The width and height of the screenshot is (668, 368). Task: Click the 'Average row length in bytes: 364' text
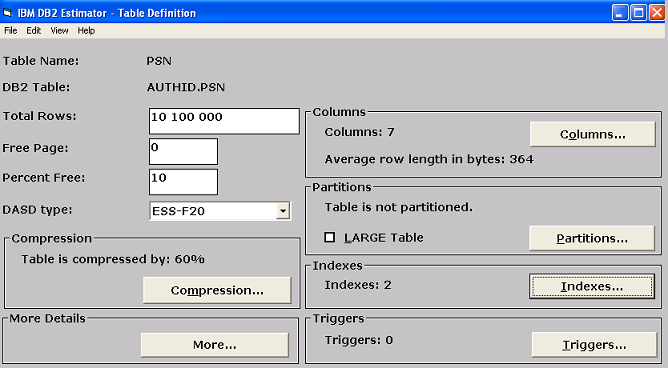429,159
